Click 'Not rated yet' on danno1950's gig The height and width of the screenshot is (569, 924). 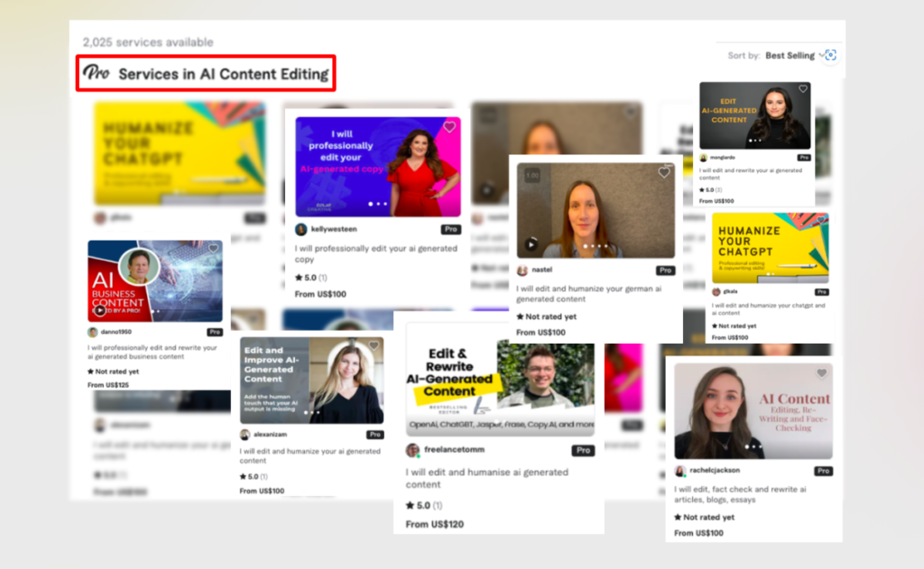pyautogui.click(x=113, y=372)
